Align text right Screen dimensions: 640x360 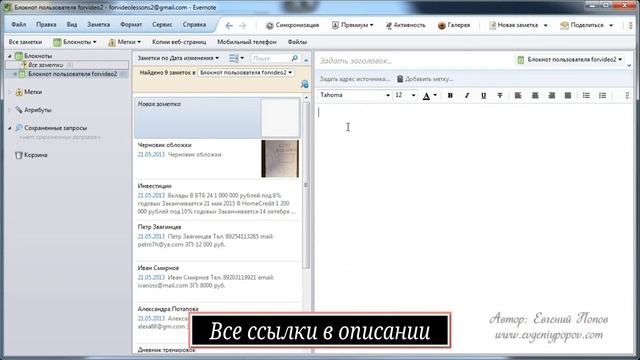coord(551,96)
